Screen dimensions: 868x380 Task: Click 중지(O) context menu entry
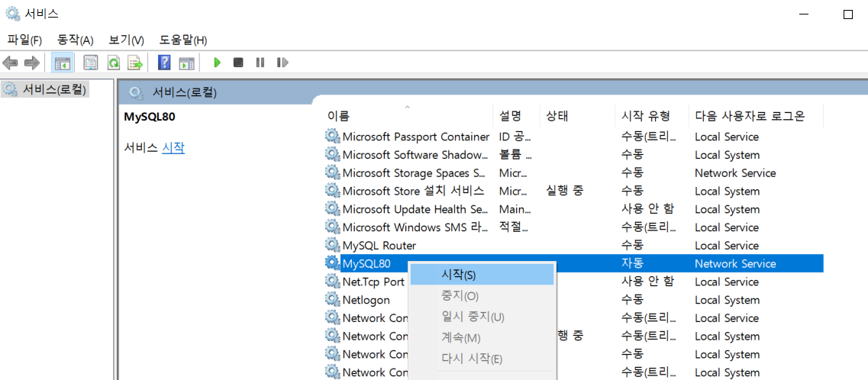point(482,296)
